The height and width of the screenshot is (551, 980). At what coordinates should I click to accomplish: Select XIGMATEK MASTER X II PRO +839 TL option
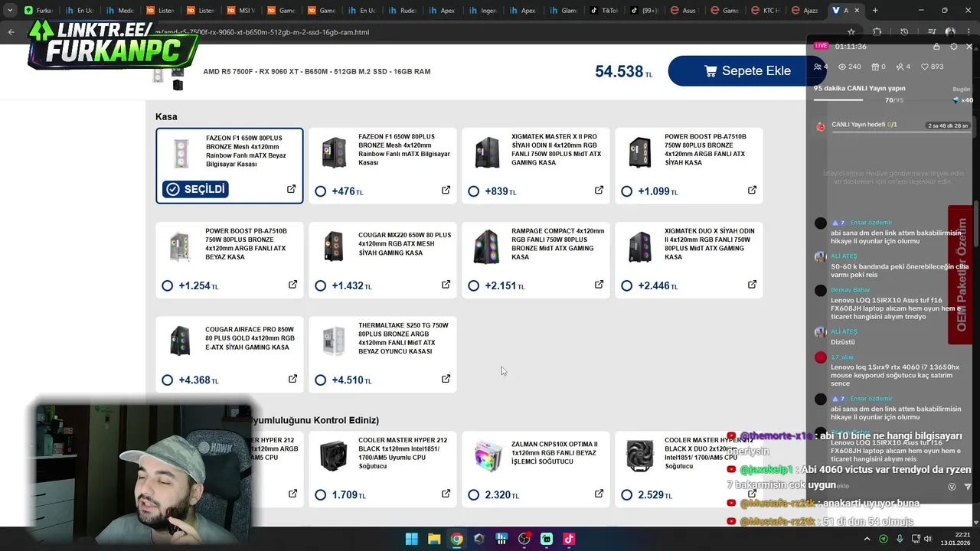coord(473,191)
